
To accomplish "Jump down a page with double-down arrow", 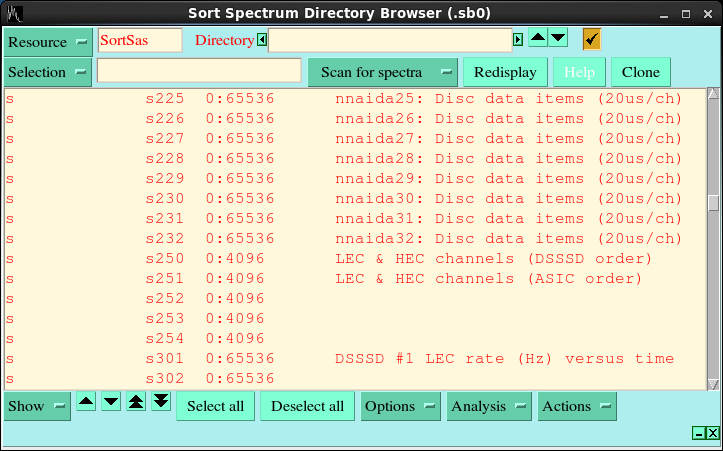I will click(x=160, y=401).
